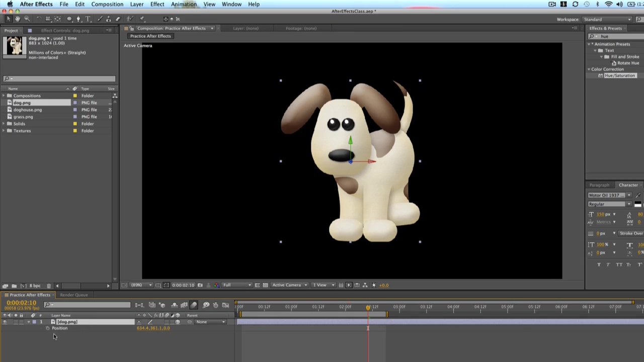The width and height of the screenshot is (644, 362).
Task: Toggle lock switch for dog.png layer
Action: [x=21, y=322]
